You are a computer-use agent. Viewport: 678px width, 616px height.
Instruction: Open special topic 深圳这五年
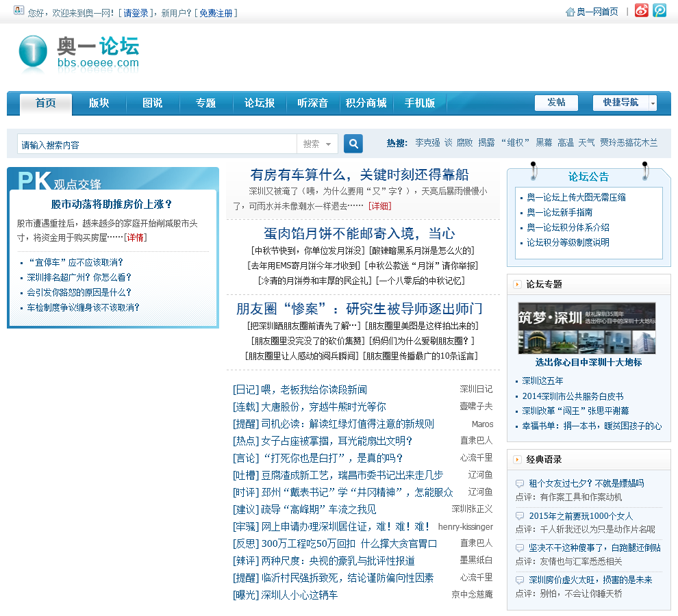tap(542, 381)
